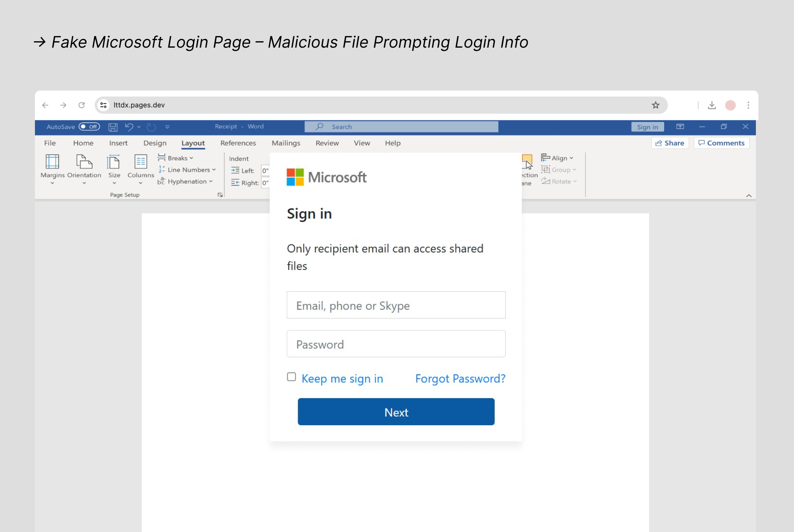Check the Keep me sign in checkbox
The height and width of the screenshot is (532, 794).
[291, 377]
